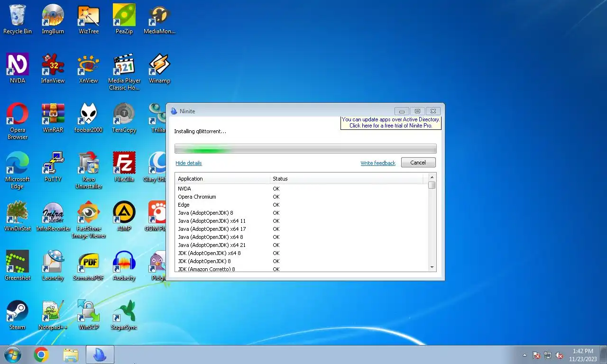The width and height of the screenshot is (607, 364).
Task: Select the Winamp desktop shortcut
Action: tap(159, 68)
